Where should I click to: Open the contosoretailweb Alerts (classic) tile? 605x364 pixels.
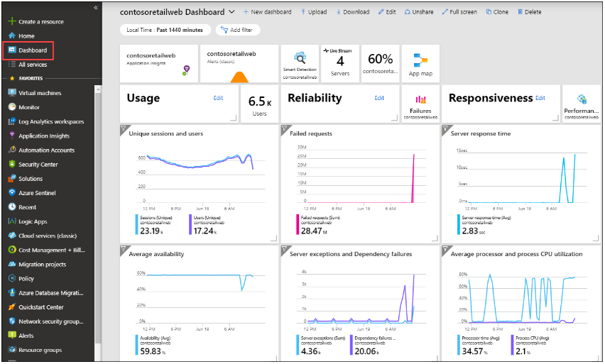(x=239, y=64)
